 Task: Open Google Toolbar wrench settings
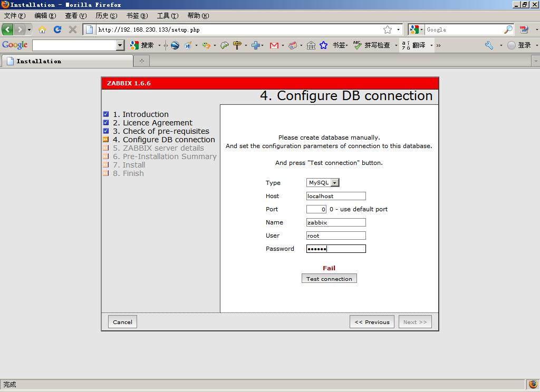[489, 45]
